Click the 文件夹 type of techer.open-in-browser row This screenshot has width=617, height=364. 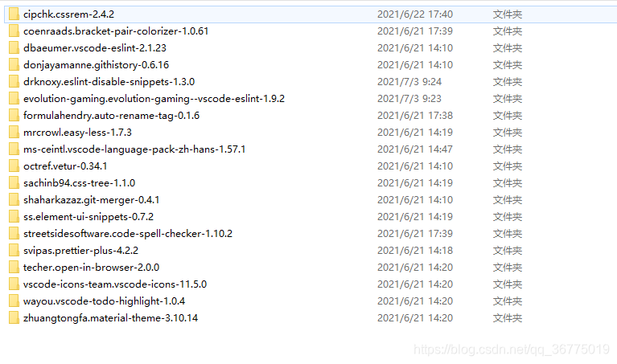(508, 268)
